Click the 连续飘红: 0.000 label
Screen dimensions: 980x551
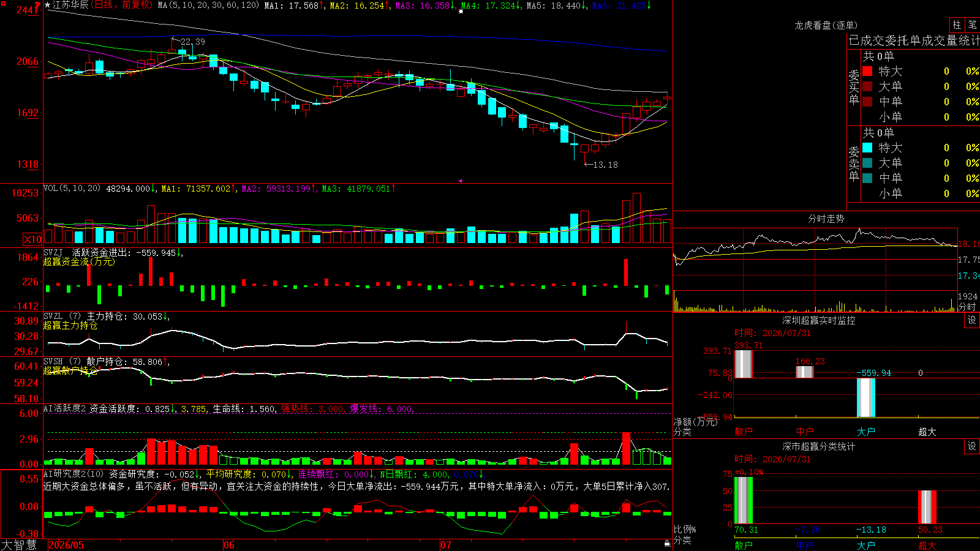tap(336, 474)
